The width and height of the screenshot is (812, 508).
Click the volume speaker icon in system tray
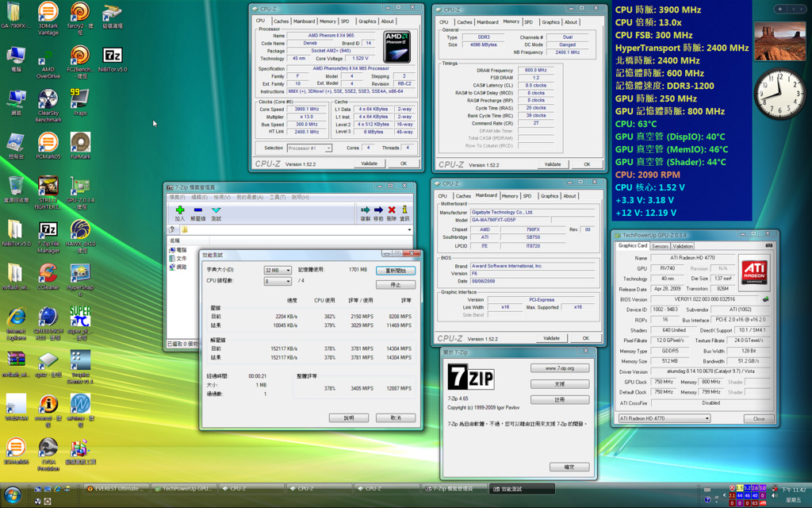[775, 496]
